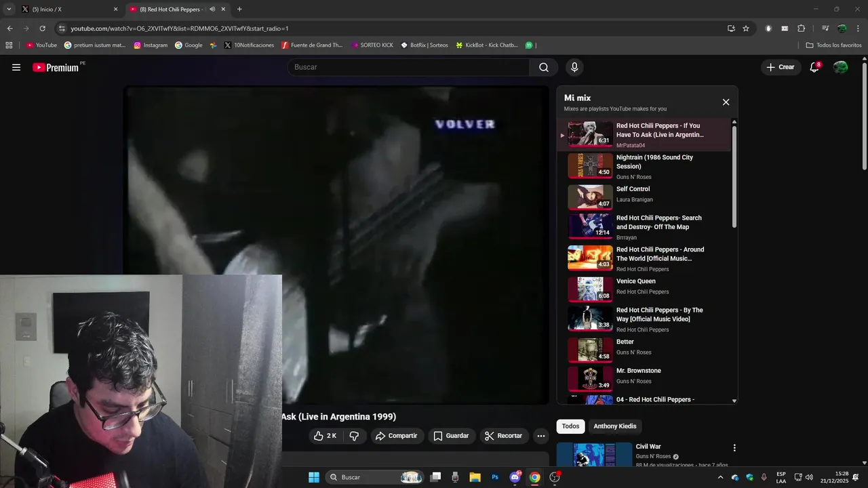The width and height of the screenshot is (868, 488).
Task: Open the SORTEO KICK bookmark
Action: [x=372, y=45]
